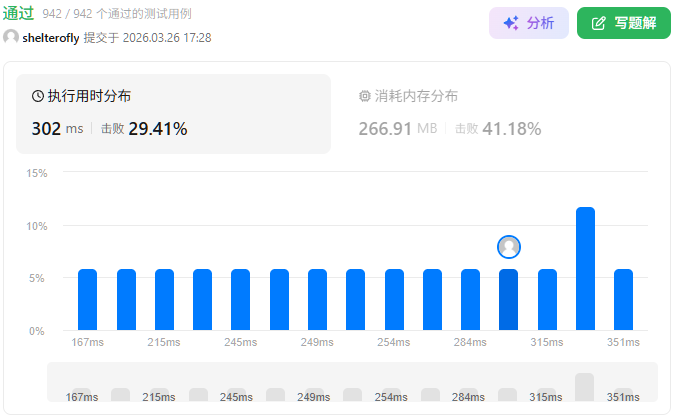Select the 167ms bar in the chart
Viewport: 678px width, 419px height.
[88, 299]
